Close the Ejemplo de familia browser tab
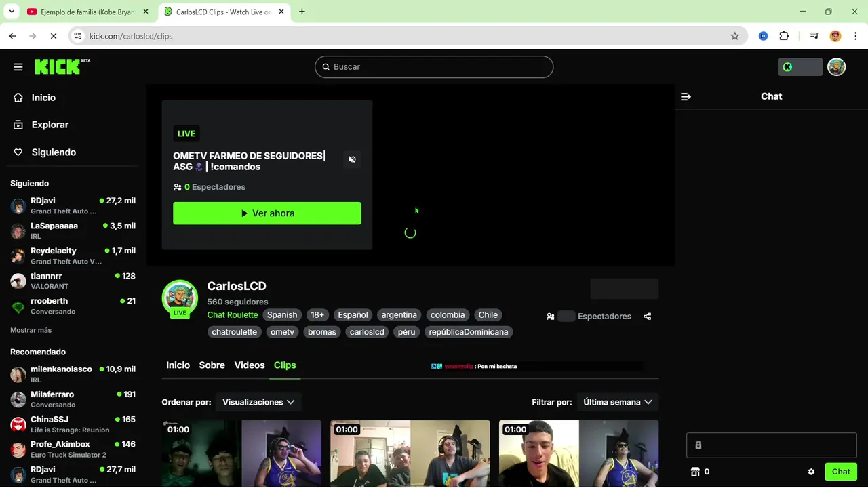 (145, 12)
